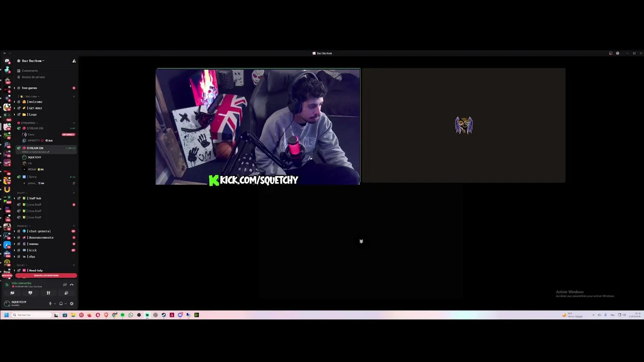
Task: Click the Windows Start button
Action: pos(6,315)
